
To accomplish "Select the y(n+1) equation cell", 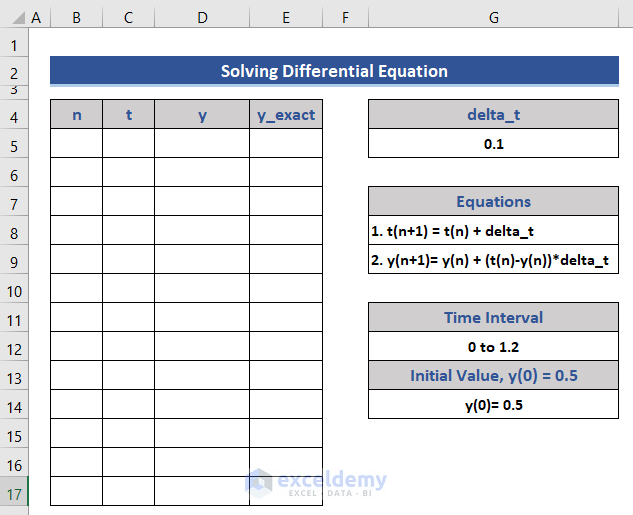I will (494, 260).
